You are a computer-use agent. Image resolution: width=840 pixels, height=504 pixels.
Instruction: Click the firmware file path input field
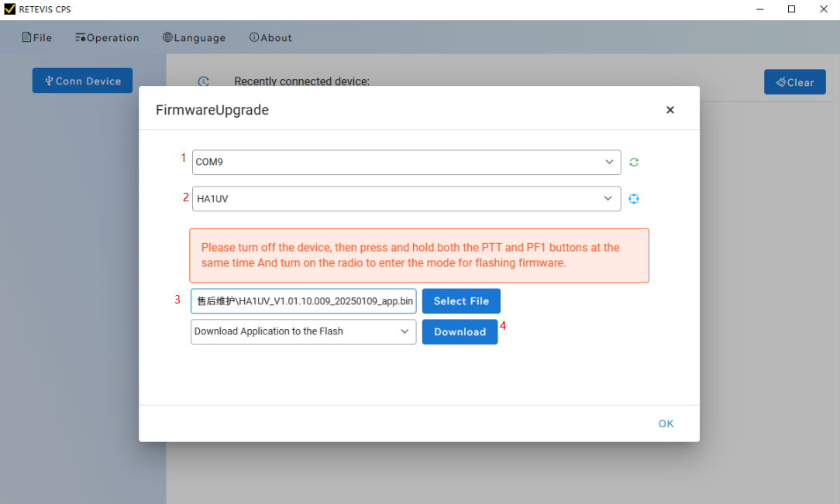tap(303, 301)
